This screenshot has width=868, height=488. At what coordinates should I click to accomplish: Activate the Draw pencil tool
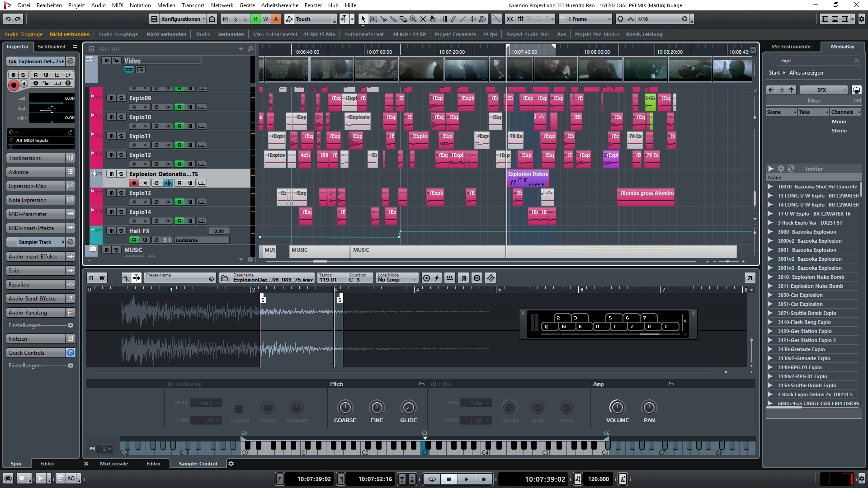point(453,19)
